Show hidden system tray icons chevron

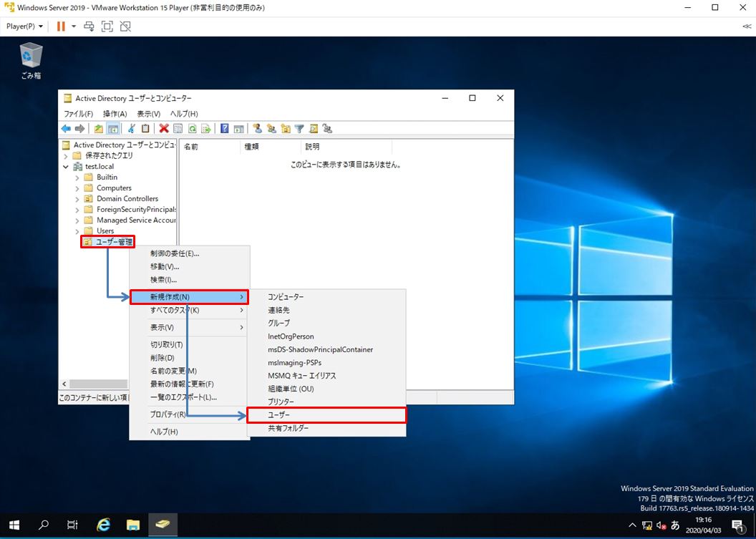[x=633, y=525]
